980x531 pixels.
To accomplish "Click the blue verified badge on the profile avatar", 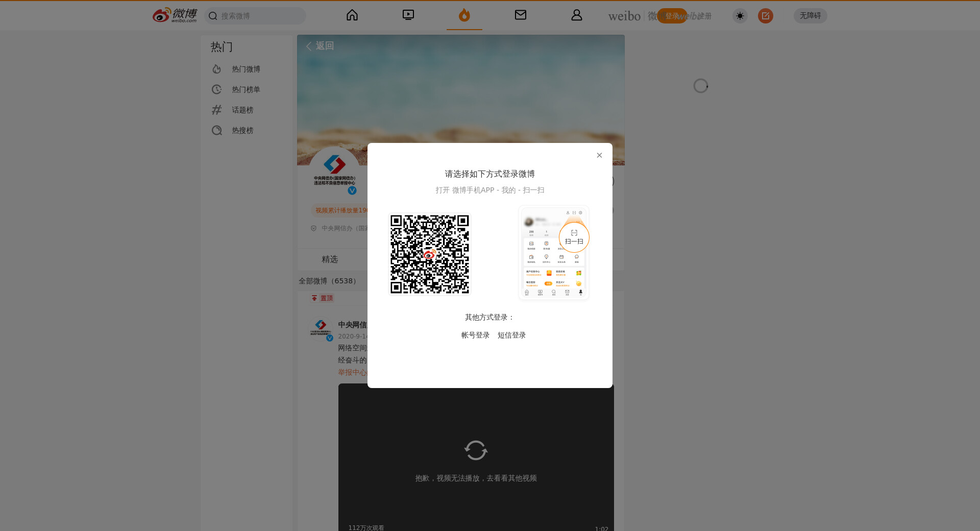I will (x=352, y=190).
